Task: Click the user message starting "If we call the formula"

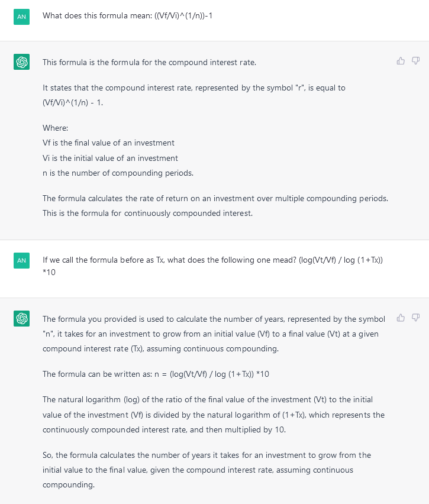Action: 212,260
